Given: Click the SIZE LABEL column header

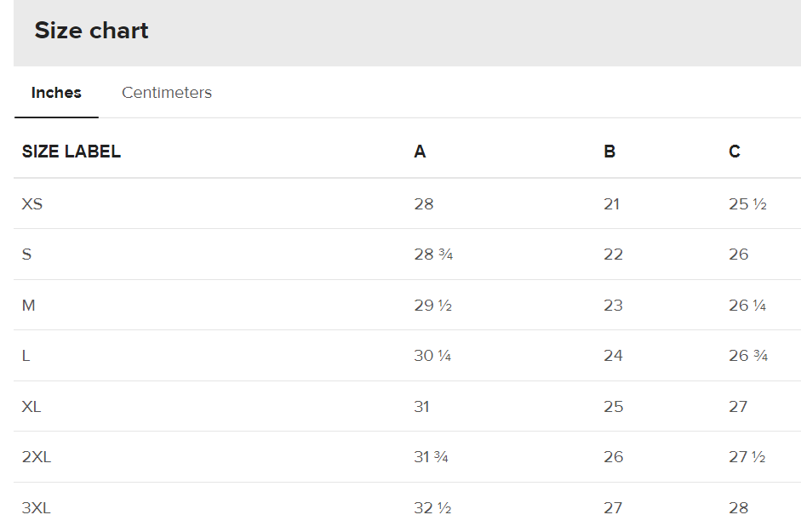Looking at the screenshot, I should [72, 152].
